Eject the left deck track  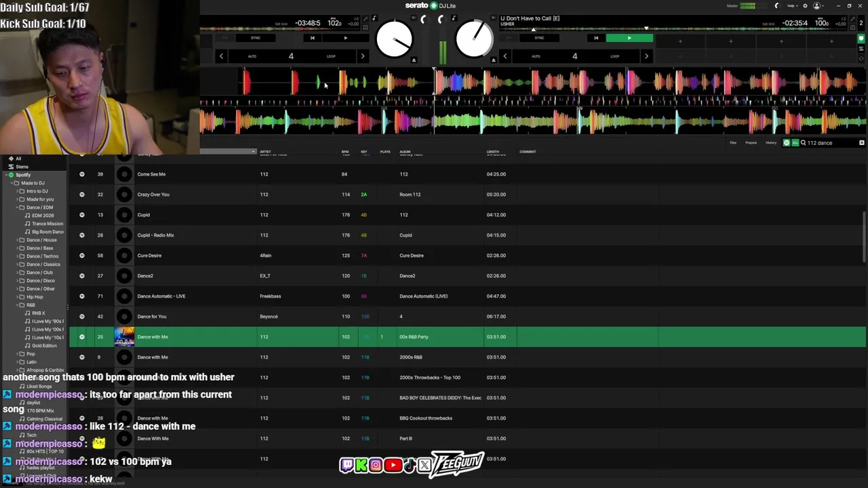[414, 60]
